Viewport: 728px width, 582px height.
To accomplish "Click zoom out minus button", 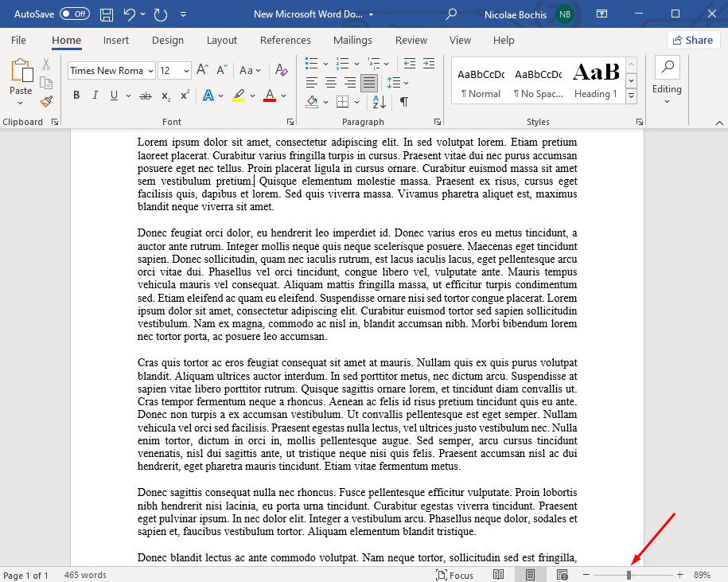I will pos(586,575).
